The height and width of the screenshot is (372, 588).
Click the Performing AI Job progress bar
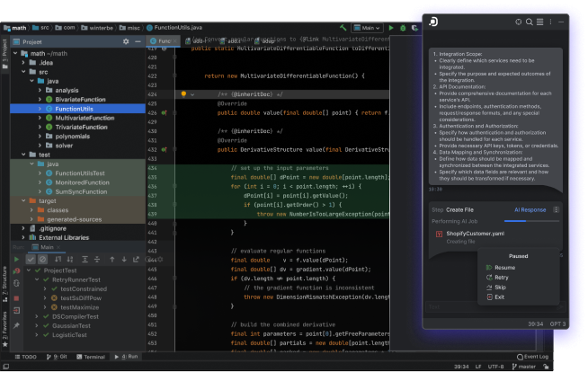(531, 221)
